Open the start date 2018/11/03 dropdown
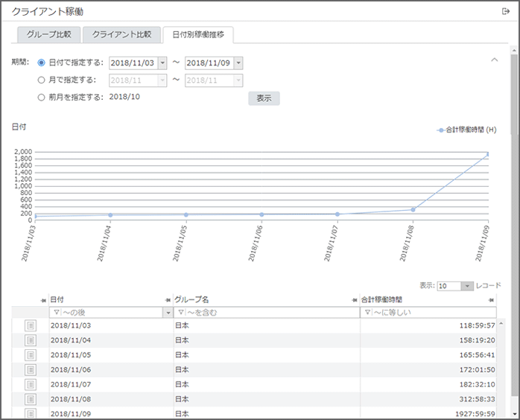The image size is (520, 420). click(x=162, y=63)
